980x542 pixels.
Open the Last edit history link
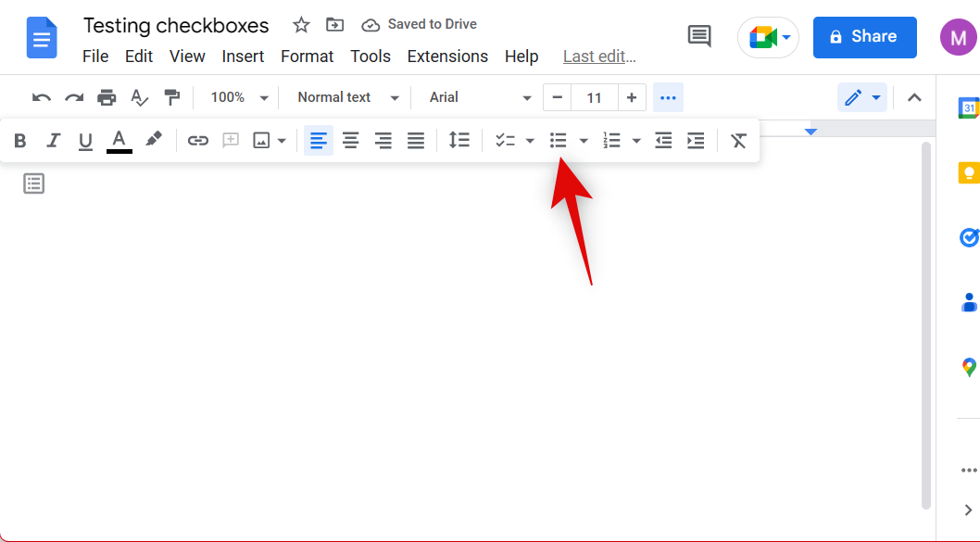tap(598, 56)
